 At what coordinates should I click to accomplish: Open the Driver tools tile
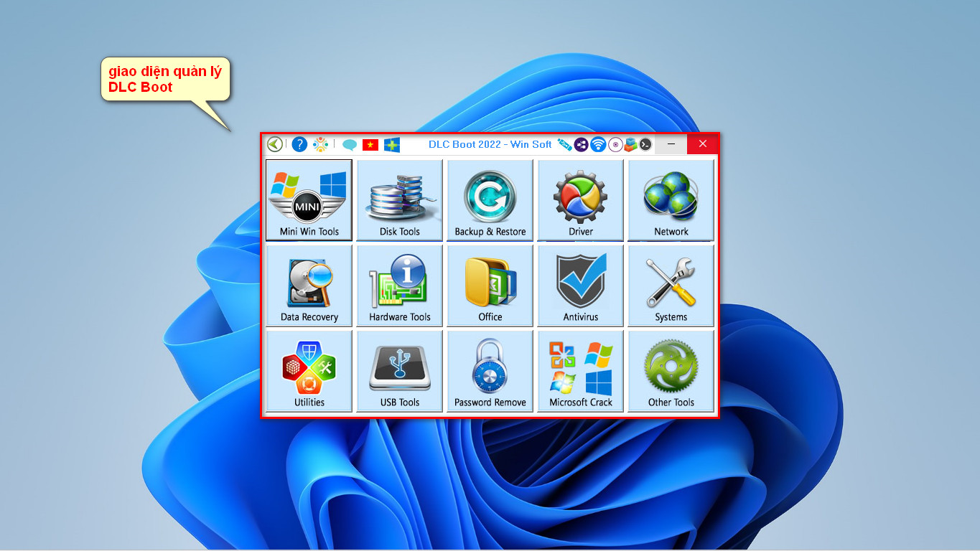pyautogui.click(x=580, y=200)
